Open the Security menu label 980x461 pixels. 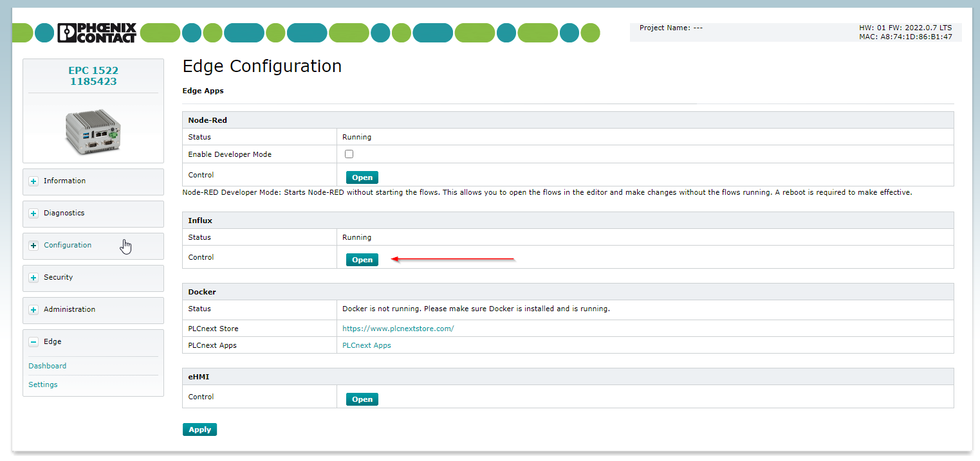coord(58,277)
